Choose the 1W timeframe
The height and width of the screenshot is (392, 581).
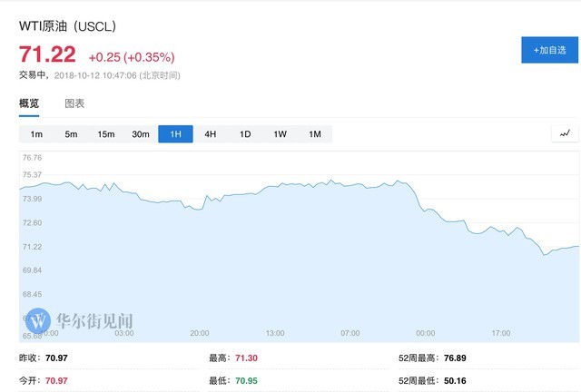coord(281,134)
